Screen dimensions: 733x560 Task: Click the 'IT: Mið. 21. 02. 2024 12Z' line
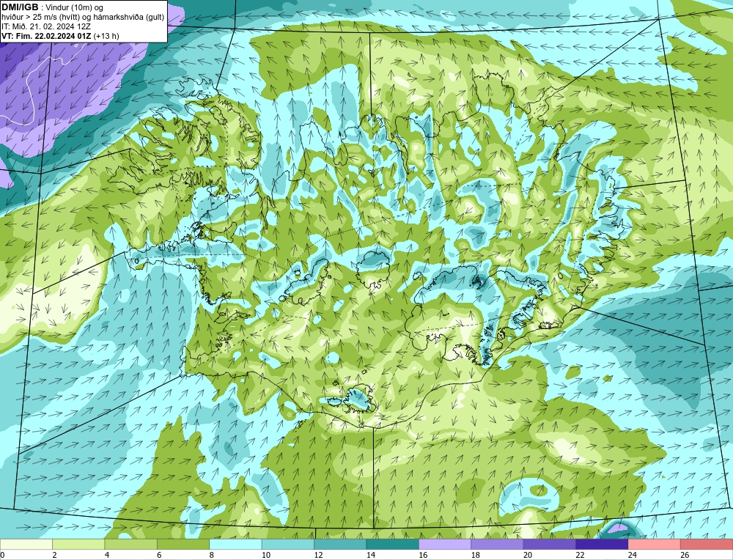46,26
